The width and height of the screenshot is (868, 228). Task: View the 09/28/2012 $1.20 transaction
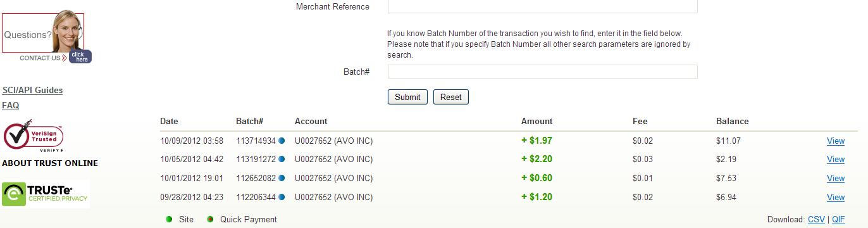836,198
